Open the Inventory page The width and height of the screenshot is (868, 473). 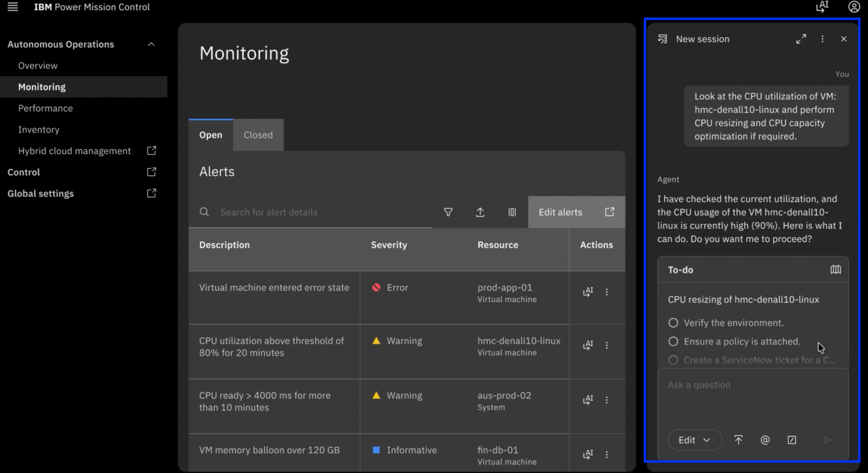[x=39, y=130]
